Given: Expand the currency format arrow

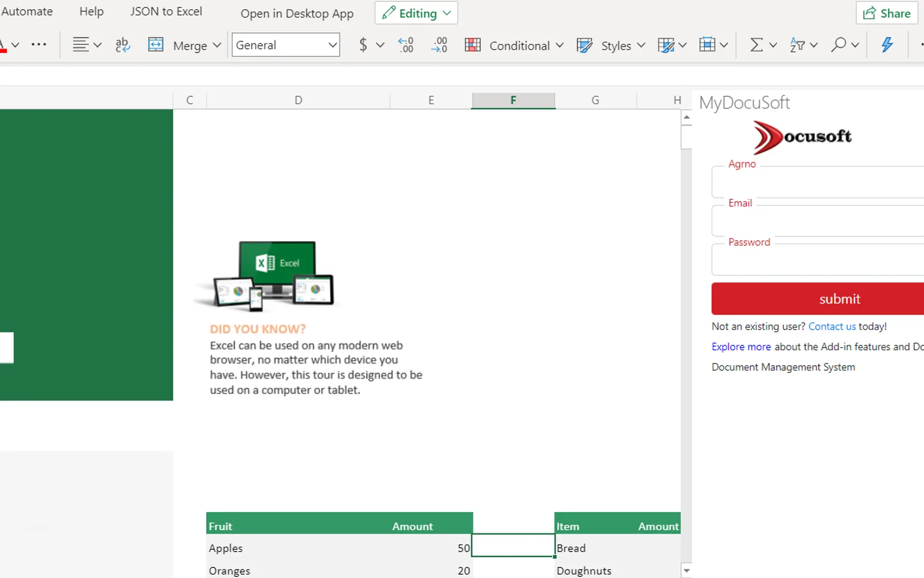Looking at the screenshot, I should pyautogui.click(x=380, y=45).
